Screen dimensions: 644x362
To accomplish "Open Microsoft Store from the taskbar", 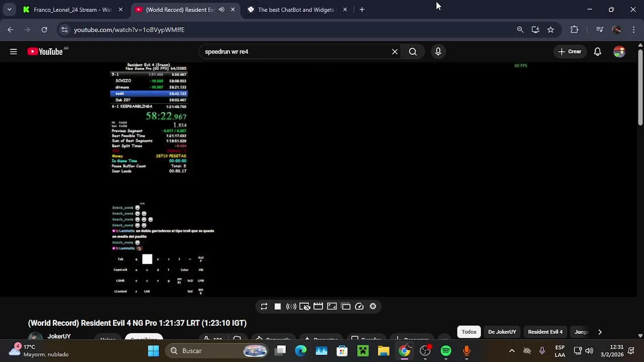I will tap(342, 350).
